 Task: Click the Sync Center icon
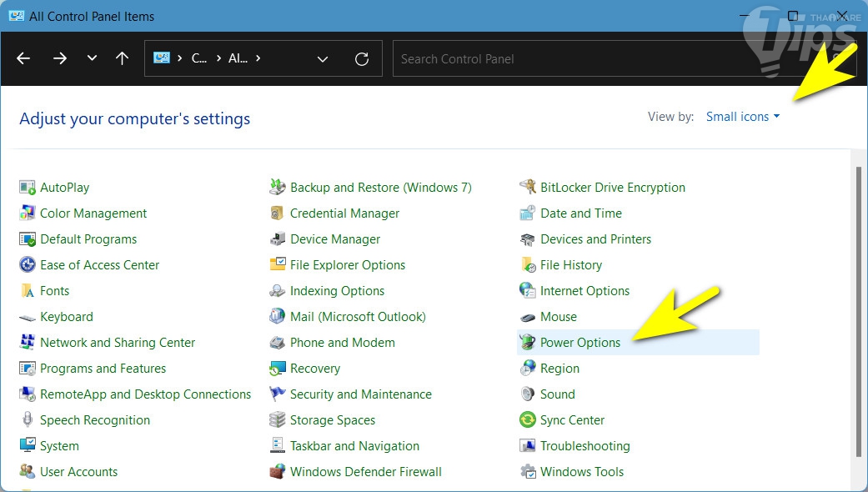point(527,420)
